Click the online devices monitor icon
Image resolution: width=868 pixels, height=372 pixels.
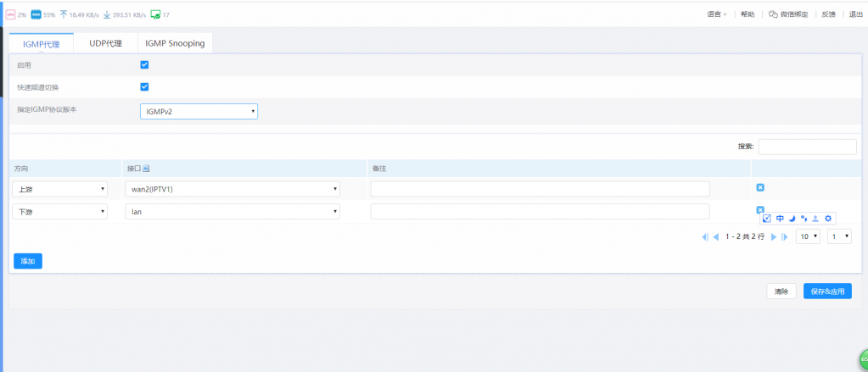[155, 14]
